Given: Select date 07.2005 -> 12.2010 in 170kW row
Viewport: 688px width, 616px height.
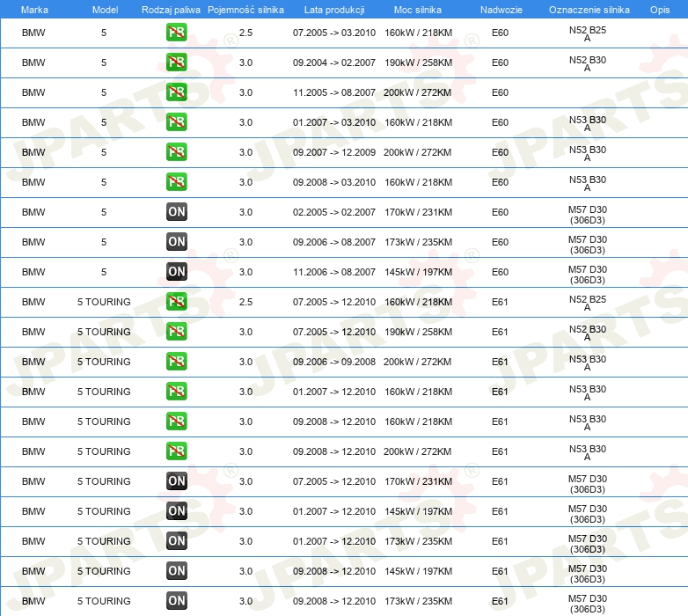Looking at the screenshot, I should [x=334, y=481].
